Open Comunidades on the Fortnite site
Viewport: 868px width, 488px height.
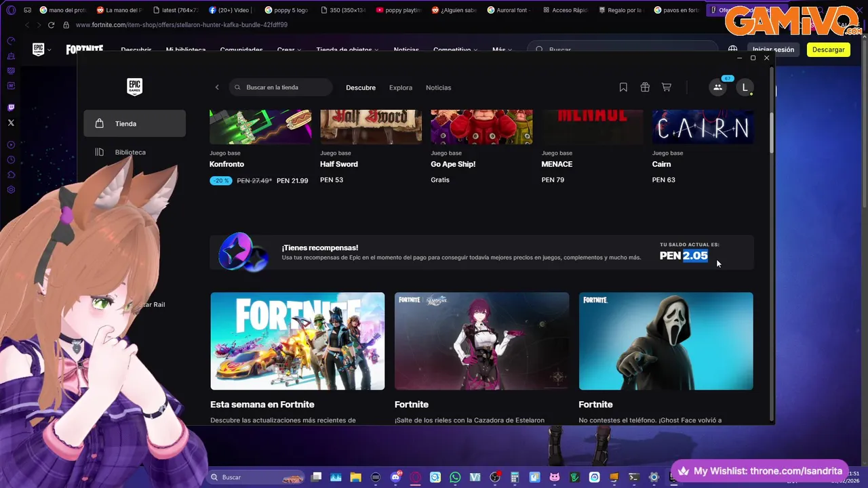(x=241, y=50)
